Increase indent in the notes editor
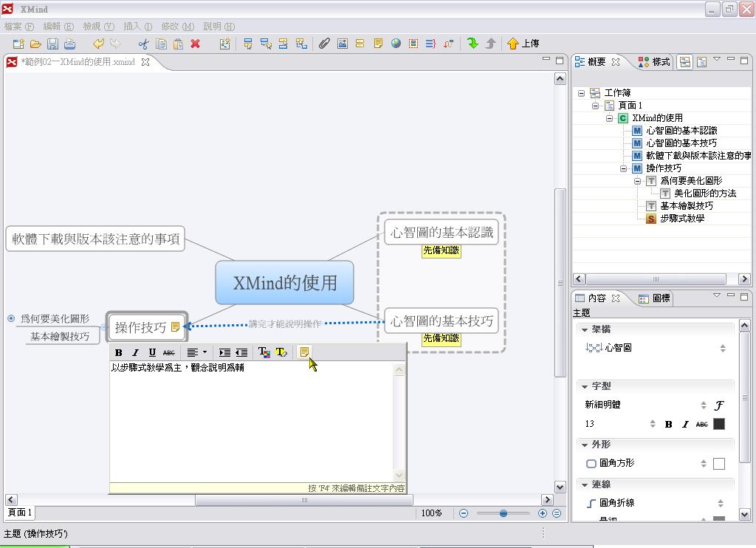The image size is (756, 548). [224, 352]
